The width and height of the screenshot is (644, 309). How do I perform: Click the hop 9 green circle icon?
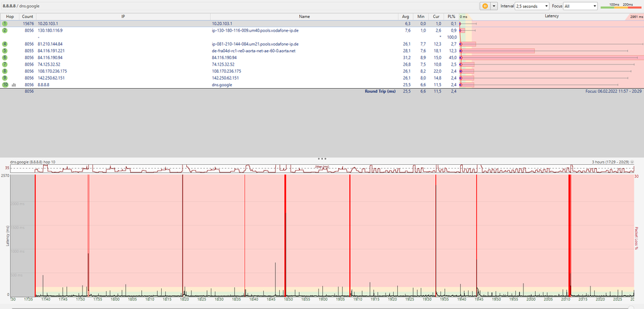5,78
